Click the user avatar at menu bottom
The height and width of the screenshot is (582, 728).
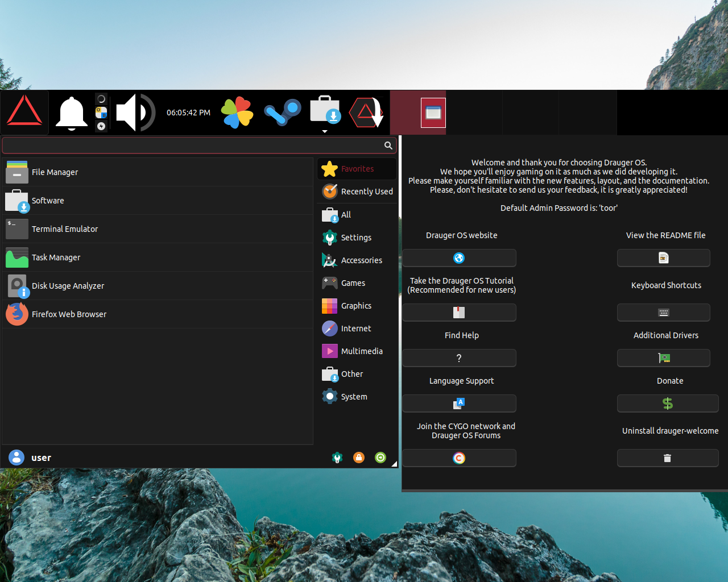tap(16, 458)
